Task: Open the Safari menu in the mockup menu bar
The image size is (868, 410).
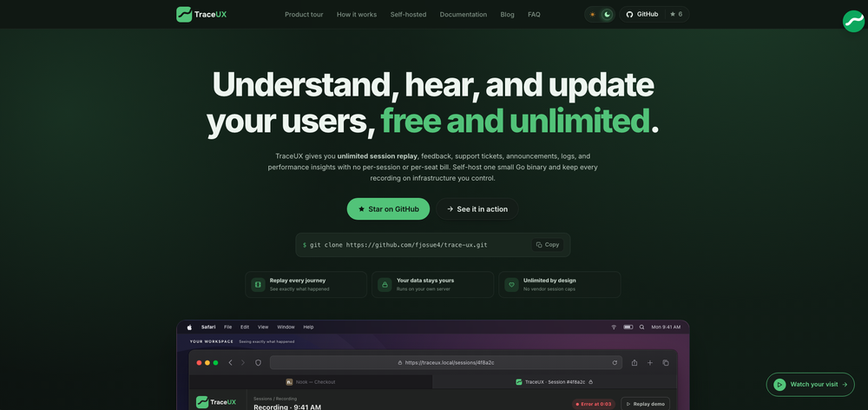Action: pyautogui.click(x=208, y=327)
